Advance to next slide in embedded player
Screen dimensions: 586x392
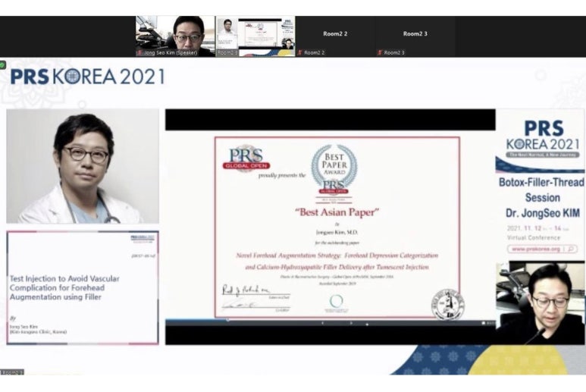coord(350,323)
